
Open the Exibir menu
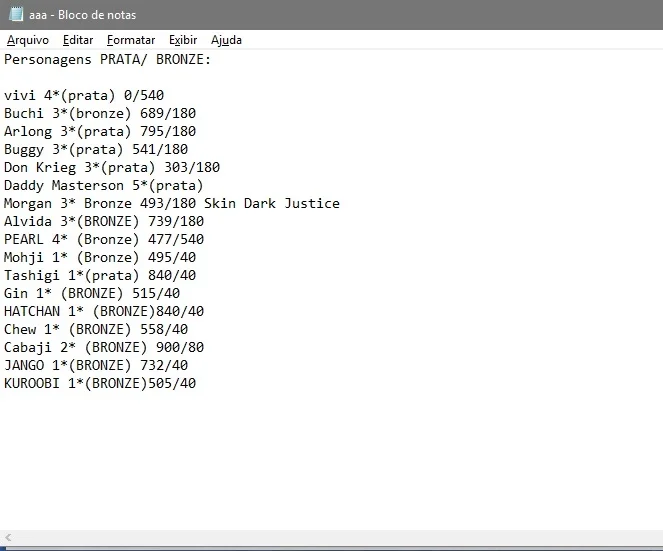[x=183, y=40]
